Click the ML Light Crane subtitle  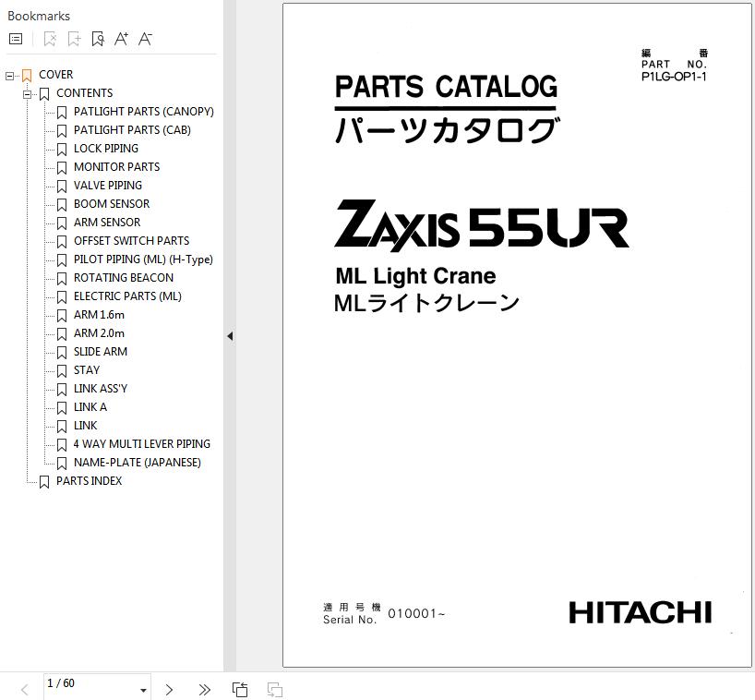pyautogui.click(x=415, y=276)
